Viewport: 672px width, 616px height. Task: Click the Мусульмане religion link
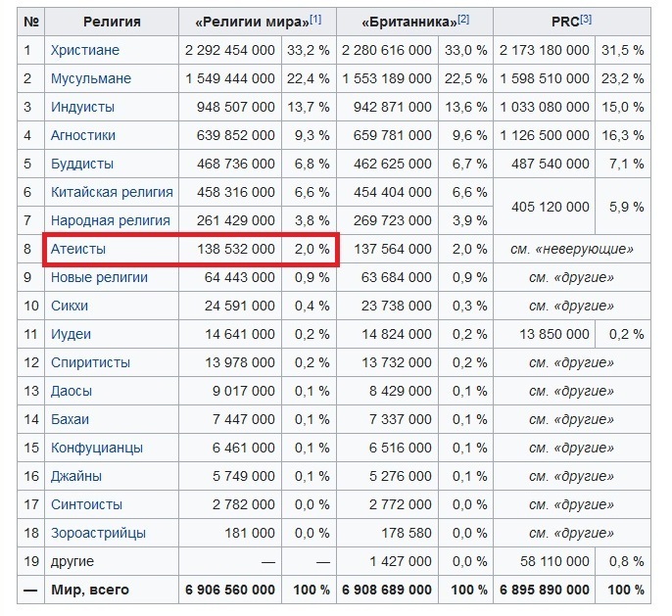pos(90,78)
